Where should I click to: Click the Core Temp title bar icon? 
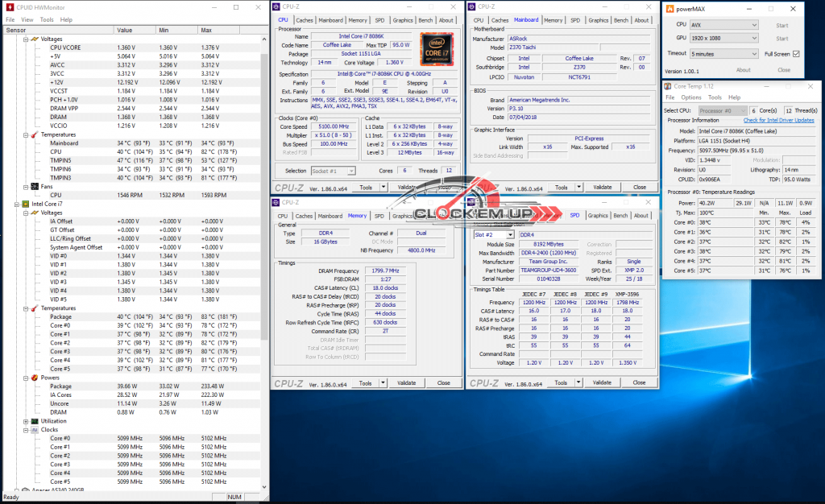pyautogui.click(x=669, y=85)
